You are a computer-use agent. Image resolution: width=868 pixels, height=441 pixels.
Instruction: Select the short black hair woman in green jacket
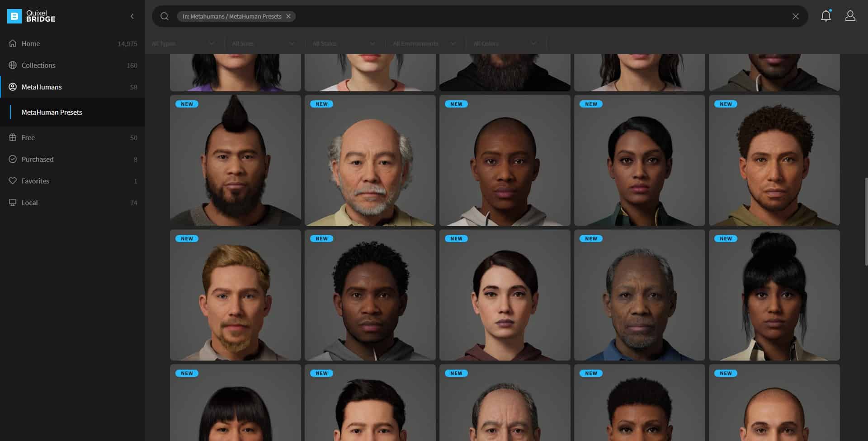[x=640, y=160]
